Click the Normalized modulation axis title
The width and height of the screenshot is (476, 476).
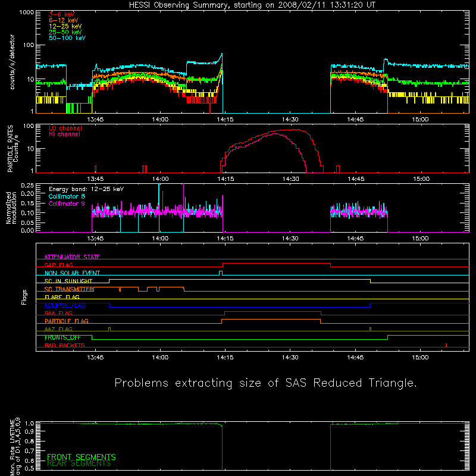point(11,208)
